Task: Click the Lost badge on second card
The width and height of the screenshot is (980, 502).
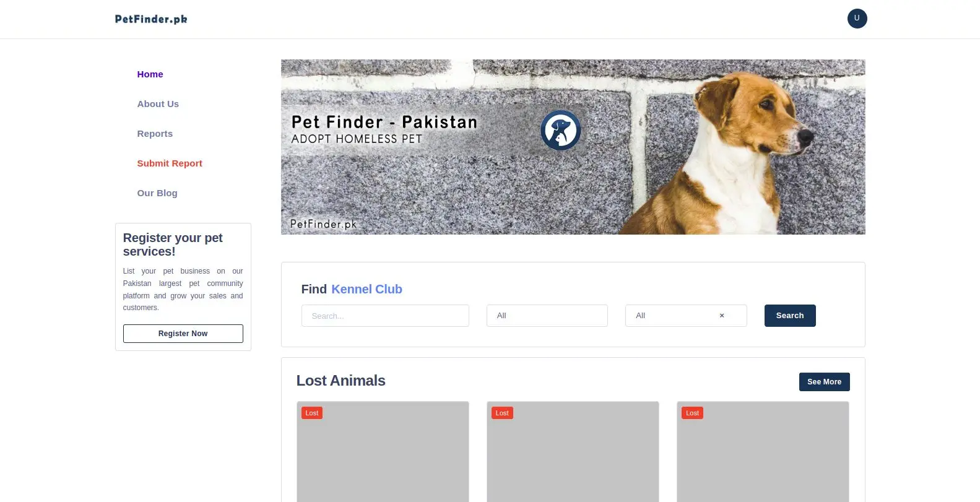Action: pos(502,413)
